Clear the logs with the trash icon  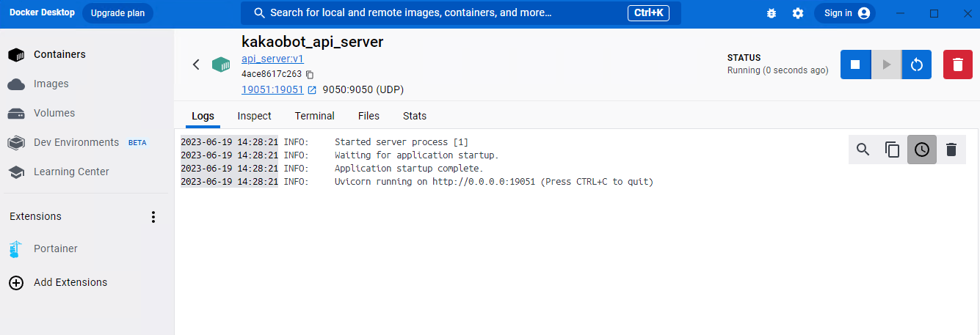(951, 150)
